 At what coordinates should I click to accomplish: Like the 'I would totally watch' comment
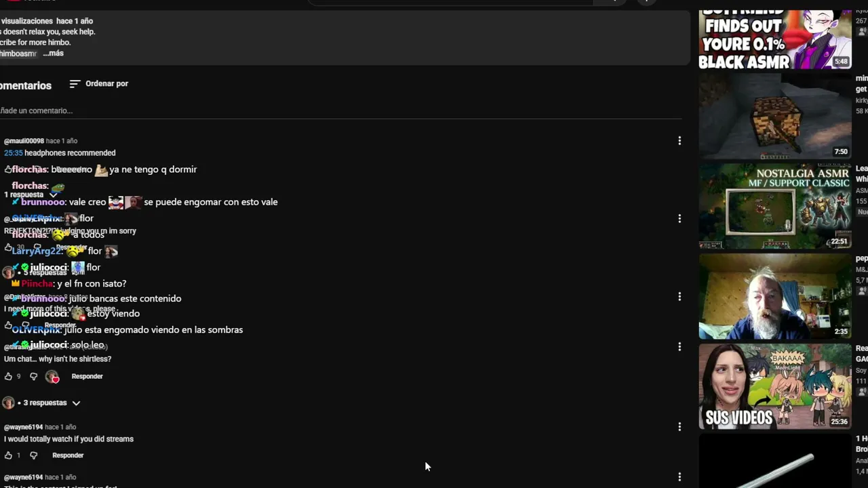click(8, 455)
